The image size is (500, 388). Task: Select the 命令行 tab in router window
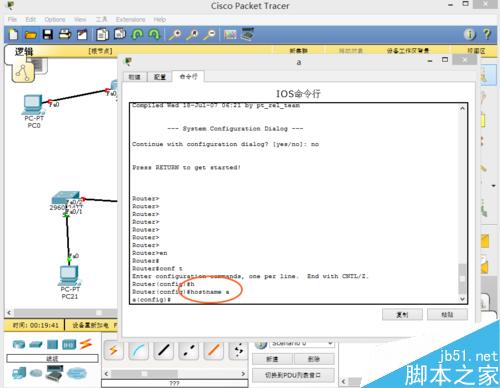tap(188, 77)
